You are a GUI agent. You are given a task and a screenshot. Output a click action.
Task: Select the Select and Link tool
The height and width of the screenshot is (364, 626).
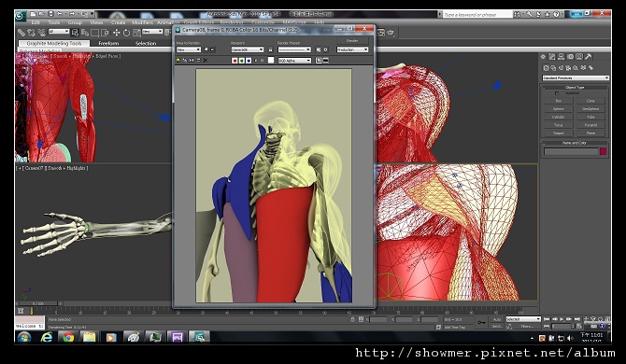pyautogui.click(x=21, y=33)
